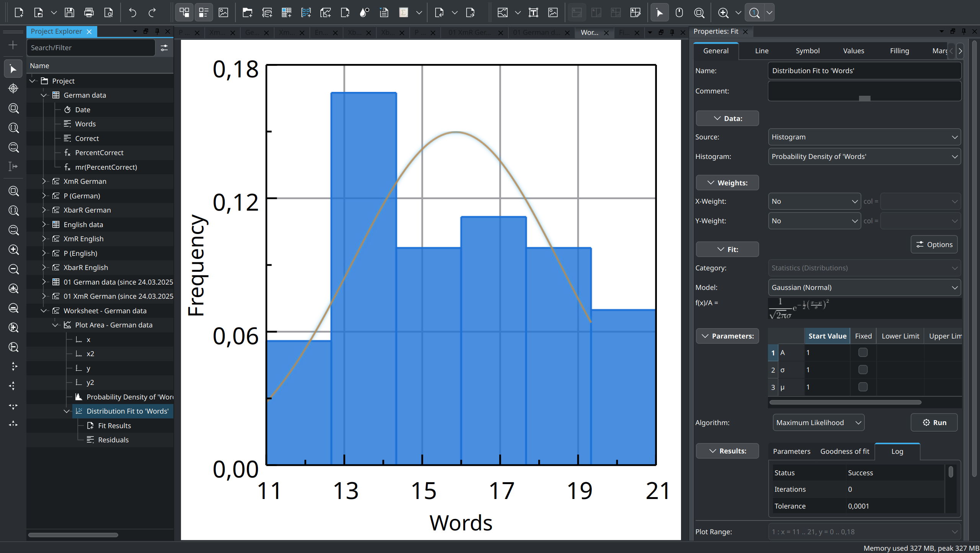The height and width of the screenshot is (553, 980).
Task: Click the Undo icon
Action: [132, 13]
